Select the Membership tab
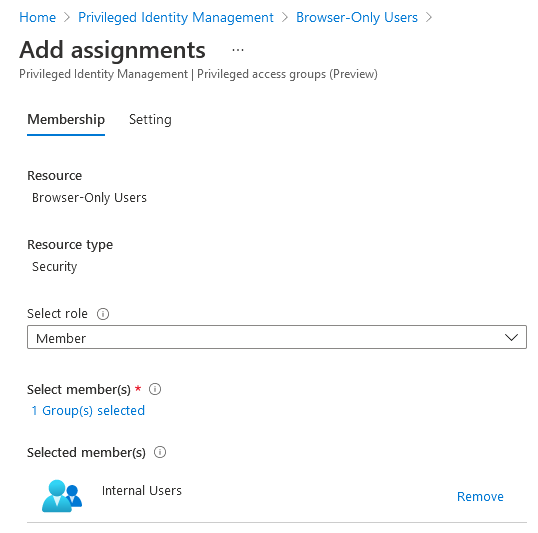This screenshot has width=538, height=533. click(x=66, y=119)
